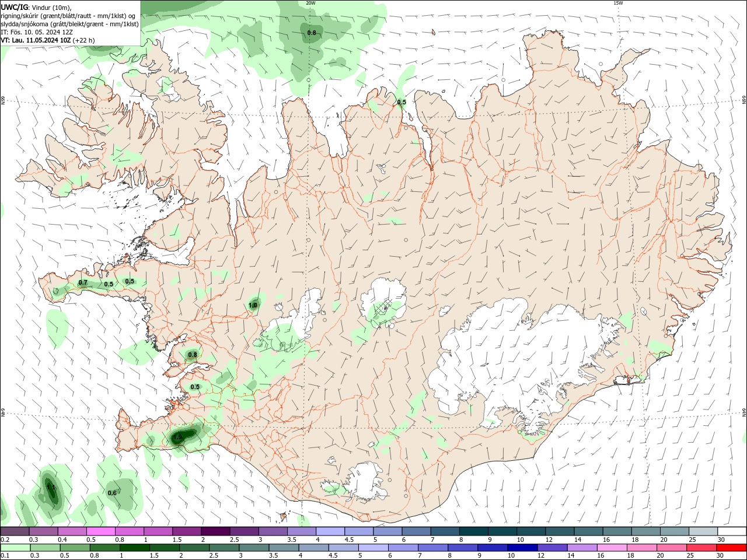
Task: Pick rain legend swatch between 0.5 and 0.8
Action: point(75,548)
